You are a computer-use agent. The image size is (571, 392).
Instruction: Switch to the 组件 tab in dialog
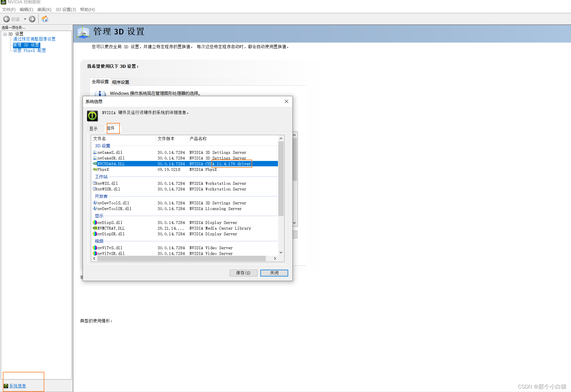[113, 128]
